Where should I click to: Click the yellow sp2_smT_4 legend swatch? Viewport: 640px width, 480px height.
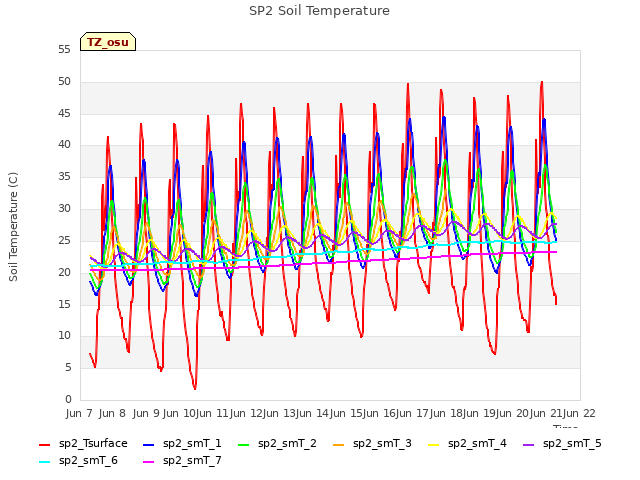[x=434, y=444]
